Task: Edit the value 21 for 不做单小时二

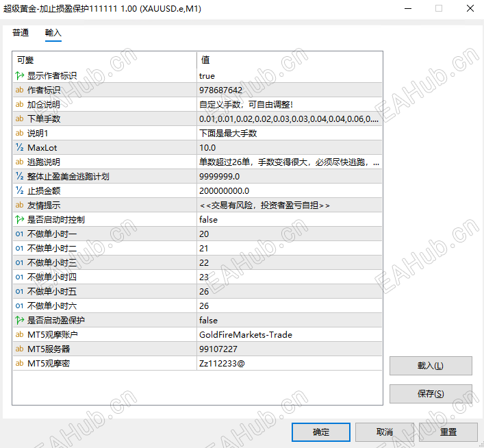Action: click(289, 249)
